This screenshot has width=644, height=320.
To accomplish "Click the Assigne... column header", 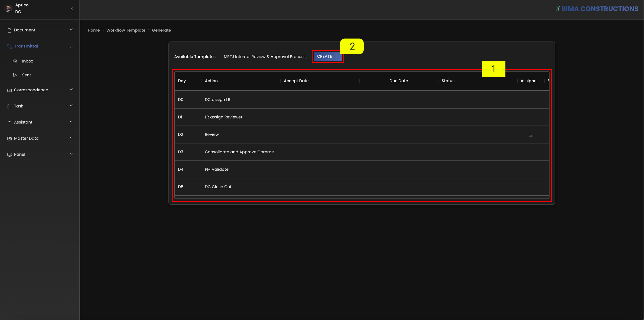I will pyautogui.click(x=530, y=81).
